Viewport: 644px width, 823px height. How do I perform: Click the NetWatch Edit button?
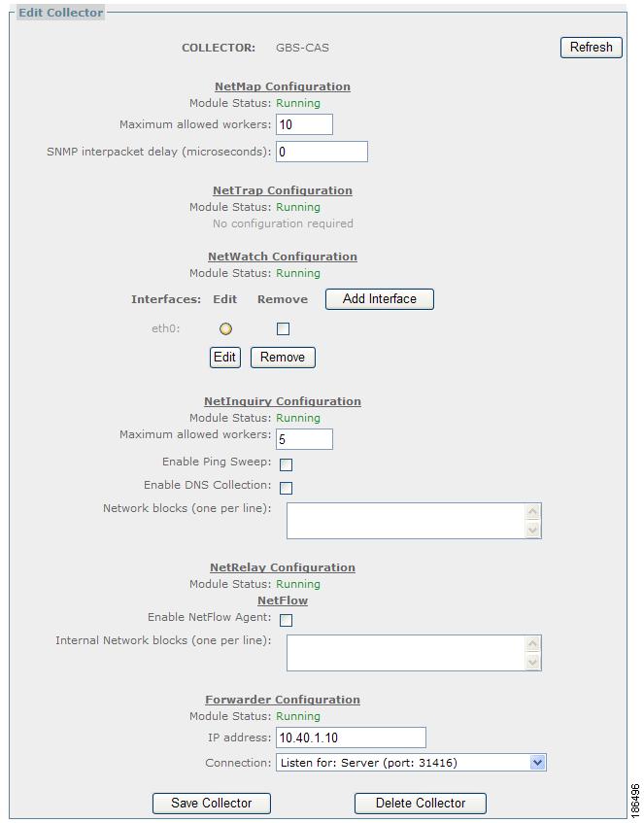click(x=224, y=357)
